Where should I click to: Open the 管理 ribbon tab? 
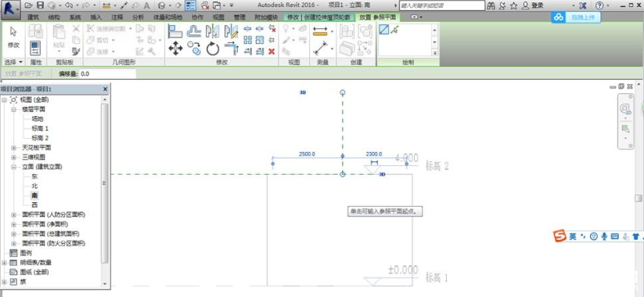click(239, 17)
